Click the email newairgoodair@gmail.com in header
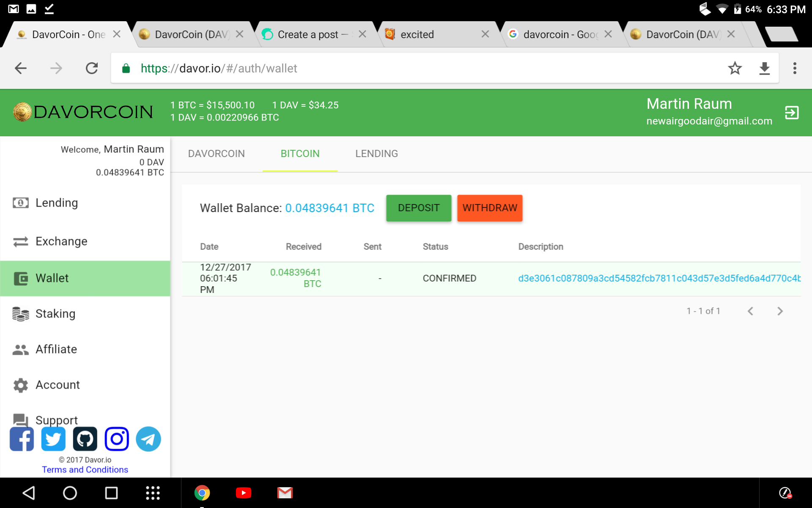Viewport: 812px width, 508px height. (x=709, y=121)
